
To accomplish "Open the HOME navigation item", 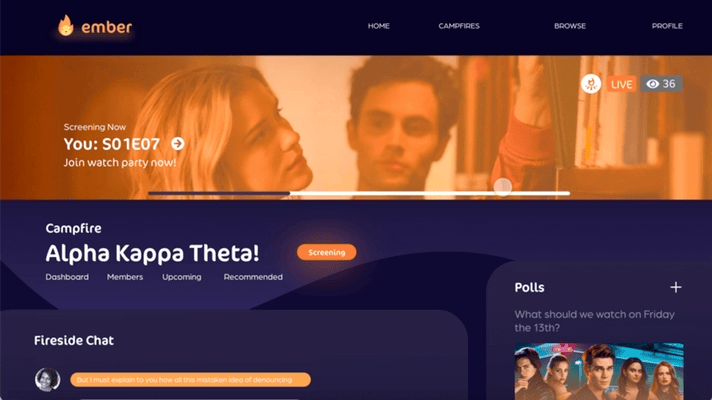I will coord(379,26).
